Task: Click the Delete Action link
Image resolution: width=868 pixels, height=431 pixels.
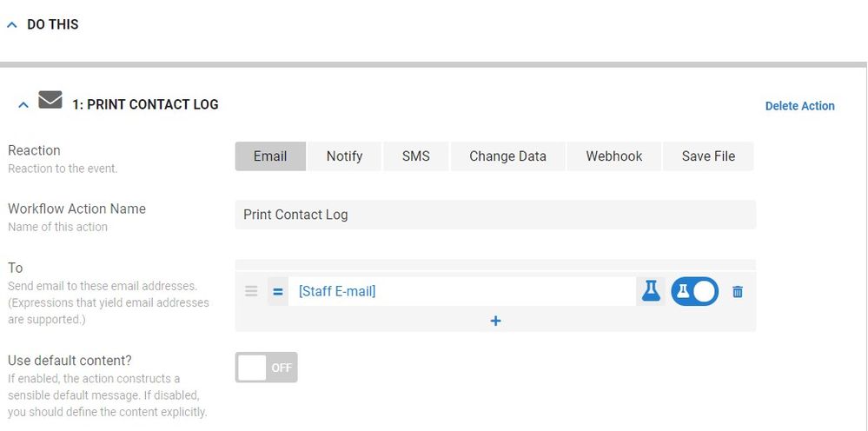Action: [x=800, y=106]
